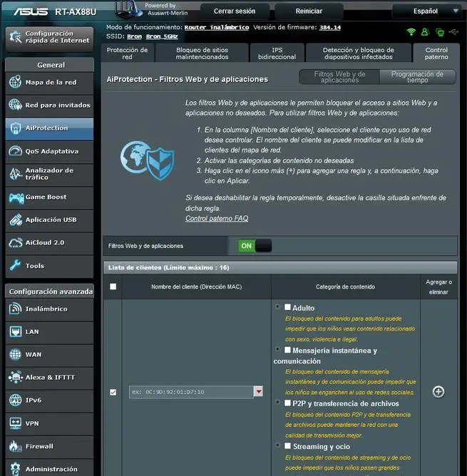Click the Reiniciar button
Image resolution: width=467 pixels, height=476 pixels.
point(309,11)
